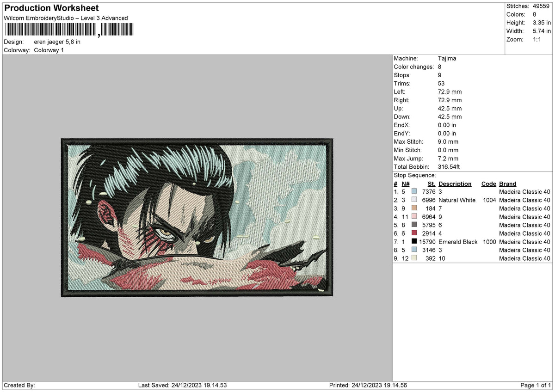The height and width of the screenshot is (392, 555).
Task: Select the Wilcom EmbroideryStudio Level 3 Advanced text
Action: (66, 18)
